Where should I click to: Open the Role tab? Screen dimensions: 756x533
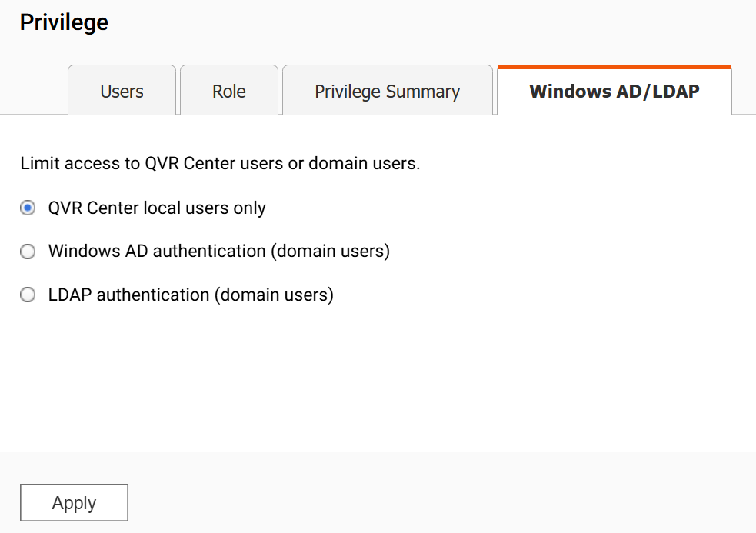pyautogui.click(x=228, y=92)
